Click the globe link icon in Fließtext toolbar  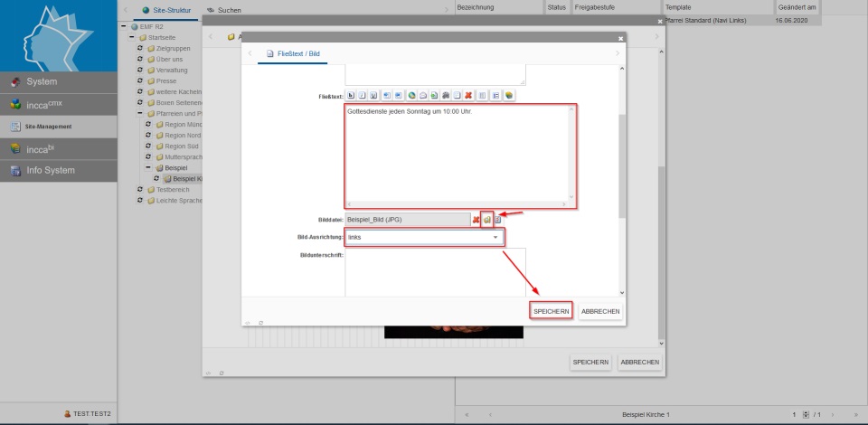click(411, 95)
